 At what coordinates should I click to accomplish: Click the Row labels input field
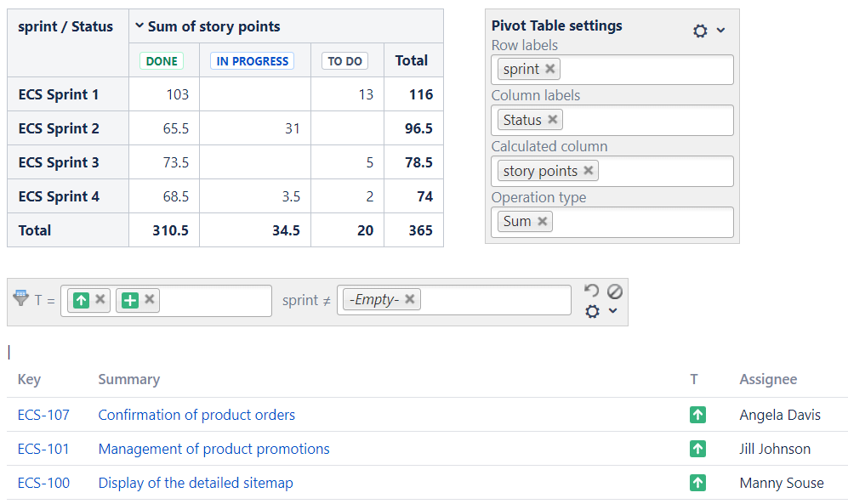[x=646, y=70]
